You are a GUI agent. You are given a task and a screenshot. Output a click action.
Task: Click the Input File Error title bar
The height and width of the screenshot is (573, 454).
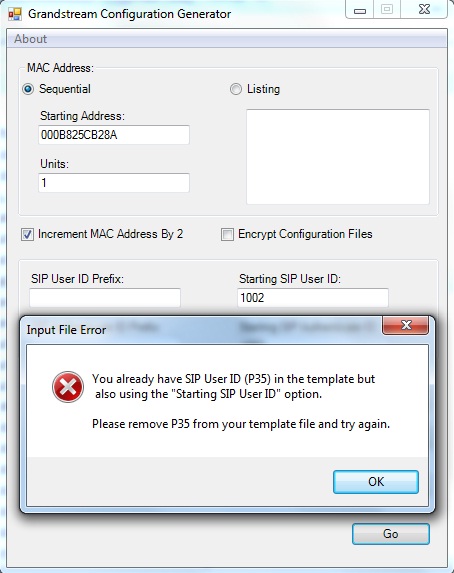(201, 330)
